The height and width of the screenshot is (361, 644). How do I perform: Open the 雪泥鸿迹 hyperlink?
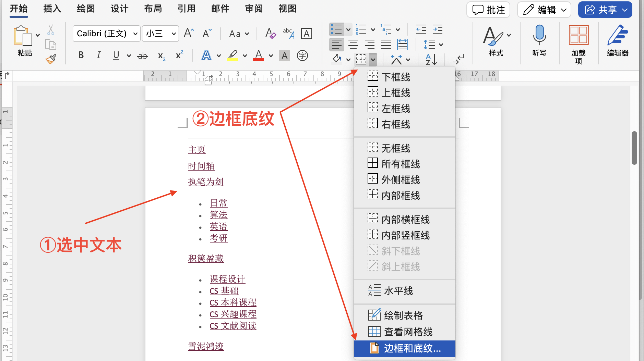coord(206,346)
